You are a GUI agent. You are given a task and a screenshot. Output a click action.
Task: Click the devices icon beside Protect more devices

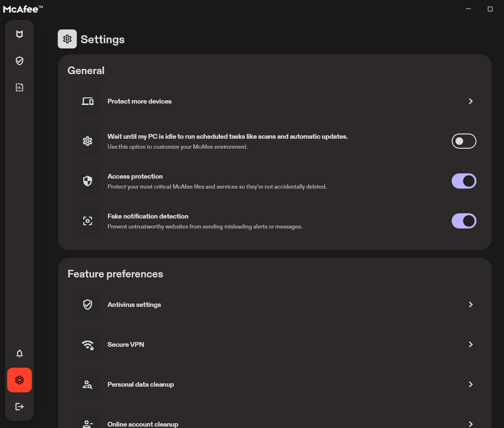[87, 102]
